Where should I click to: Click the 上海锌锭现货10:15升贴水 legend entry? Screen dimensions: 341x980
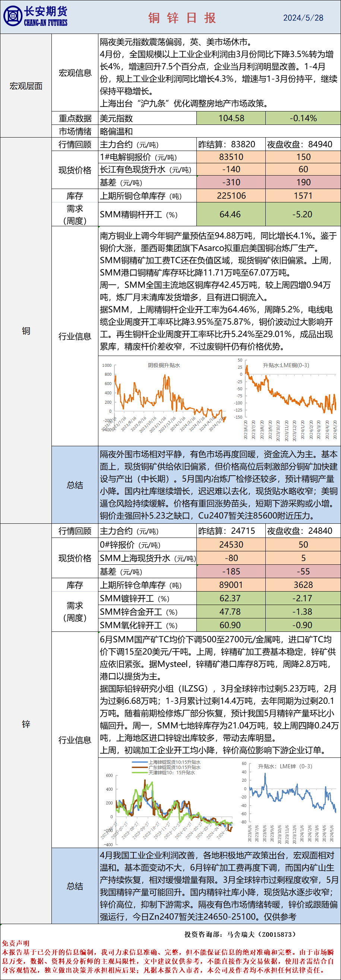coord(166,762)
